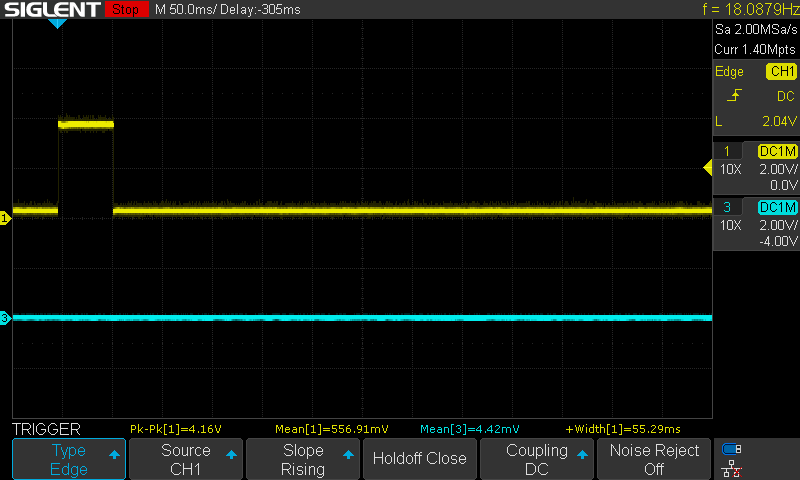The height and width of the screenshot is (480, 800).
Task: Click the rising edge trigger slope icon
Action: [x=736, y=96]
